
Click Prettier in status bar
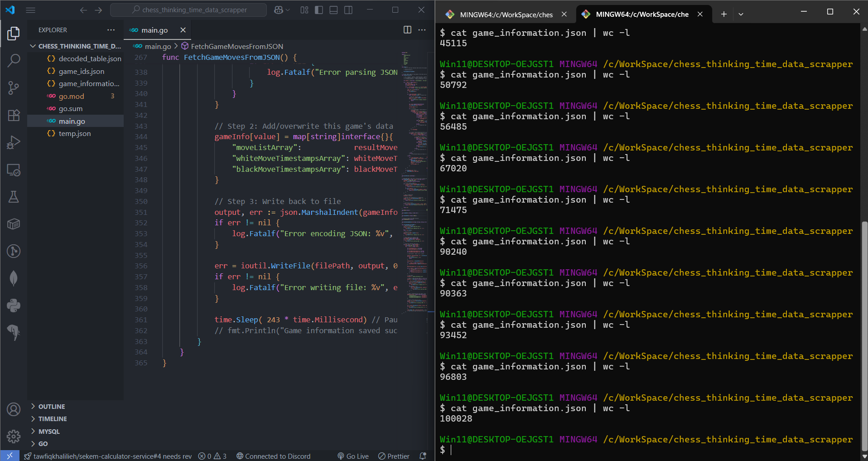[394, 456]
